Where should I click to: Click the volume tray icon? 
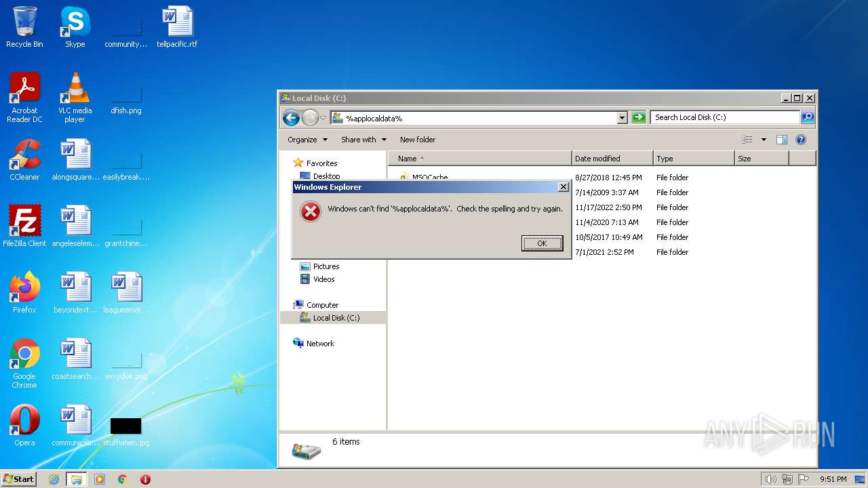770,479
